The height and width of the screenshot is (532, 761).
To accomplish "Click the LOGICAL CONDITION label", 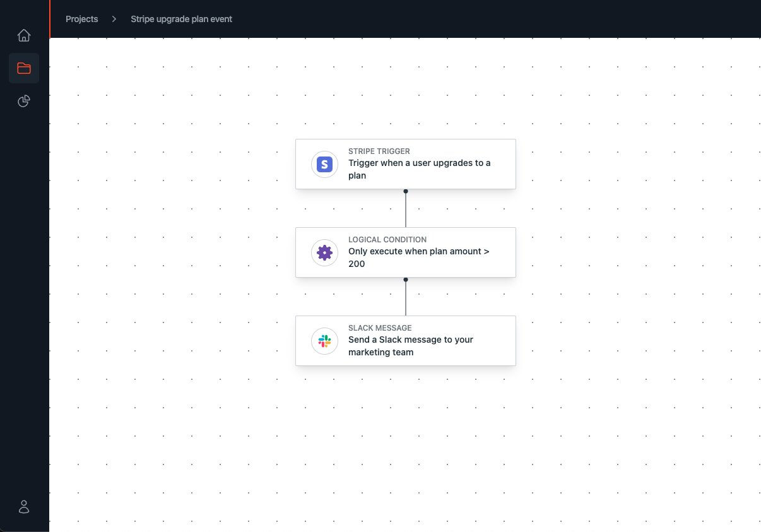I will tap(387, 240).
